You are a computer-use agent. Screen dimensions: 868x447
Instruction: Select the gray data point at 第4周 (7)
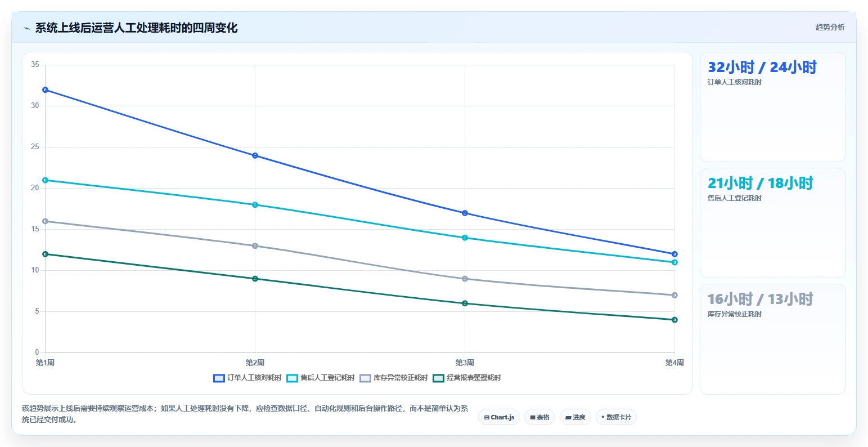coord(674,295)
